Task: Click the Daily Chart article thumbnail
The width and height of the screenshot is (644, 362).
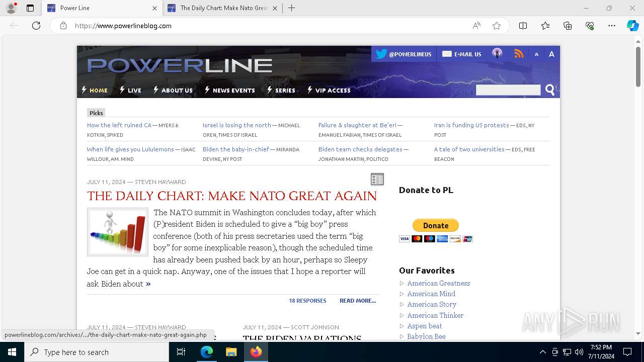Action: 118,232
